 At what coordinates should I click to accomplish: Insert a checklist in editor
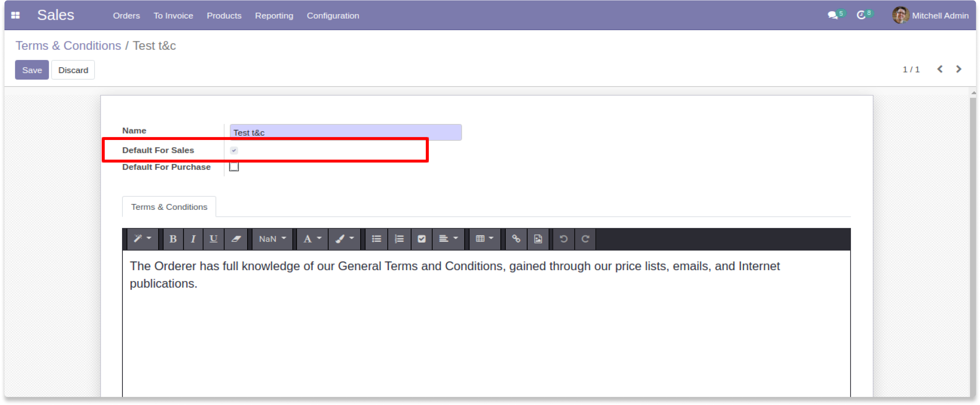(422, 239)
